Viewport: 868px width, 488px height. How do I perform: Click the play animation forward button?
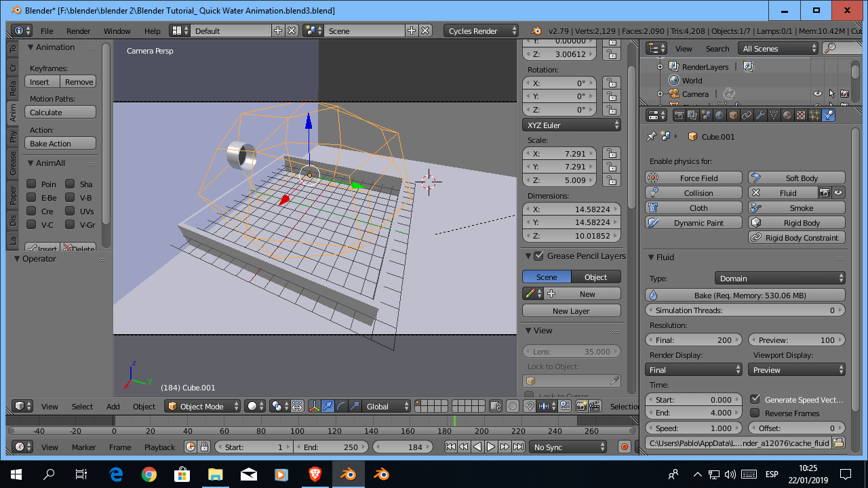[x=491, y=447]
